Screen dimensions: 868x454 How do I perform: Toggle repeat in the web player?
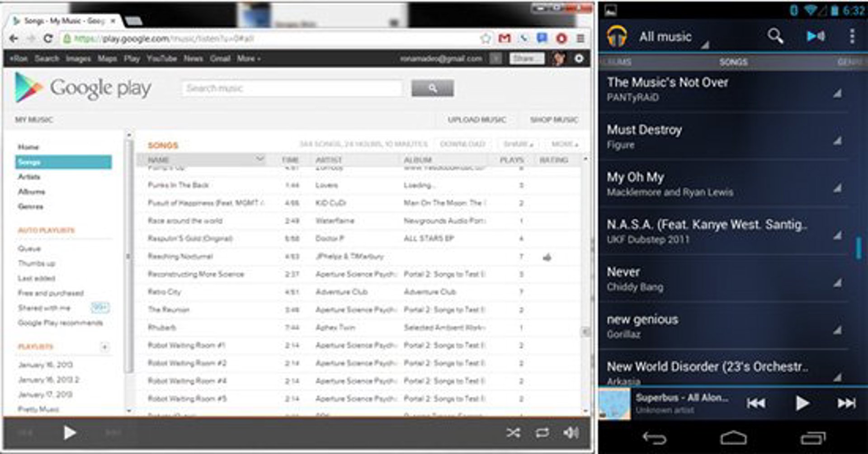pyautogui.click(x=542, y=433)
